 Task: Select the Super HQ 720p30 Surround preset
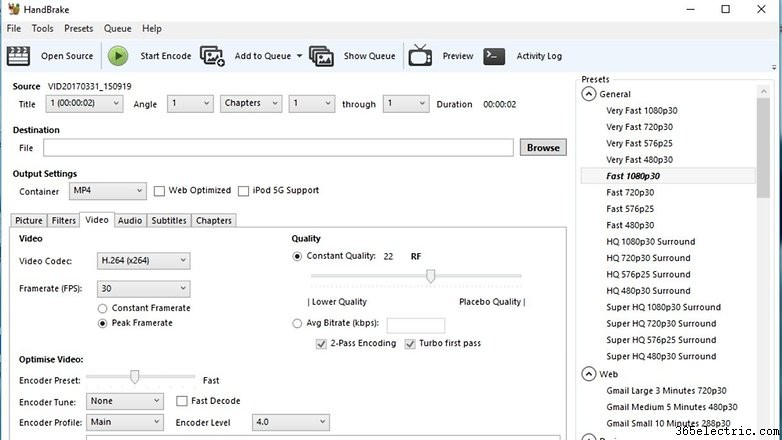(x=661, y=324)
